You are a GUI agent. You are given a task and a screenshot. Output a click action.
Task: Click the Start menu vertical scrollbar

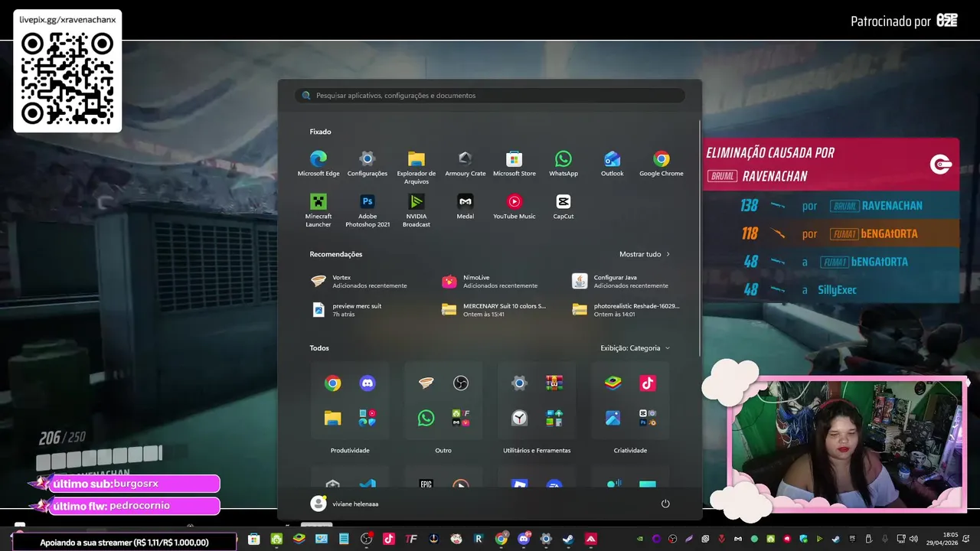[700, 237]
